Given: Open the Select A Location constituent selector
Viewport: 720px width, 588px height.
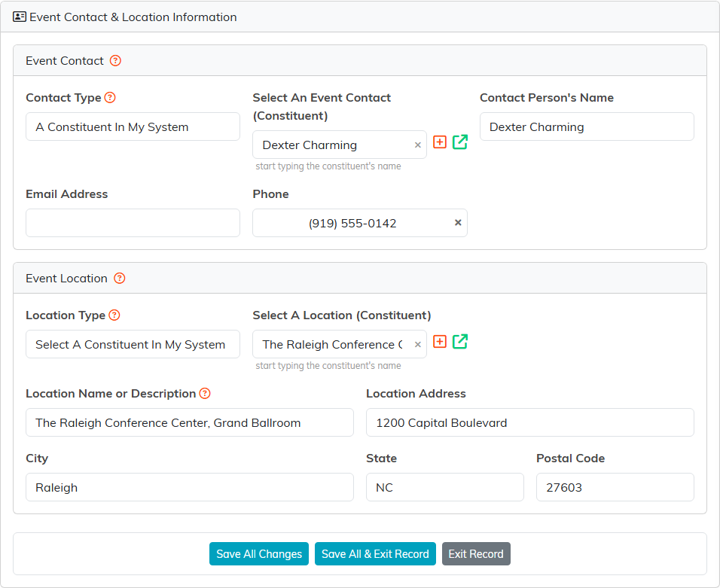Looking at the screenshot, I should [x=340, y=344].
